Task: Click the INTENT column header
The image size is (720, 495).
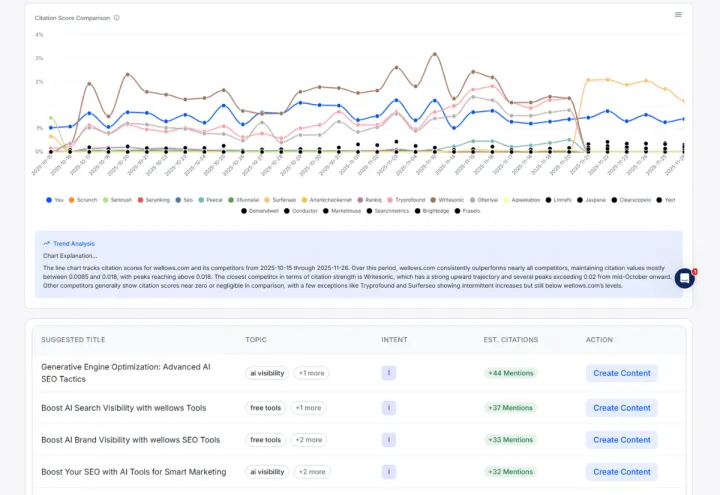Action: [x=394, y=340]
